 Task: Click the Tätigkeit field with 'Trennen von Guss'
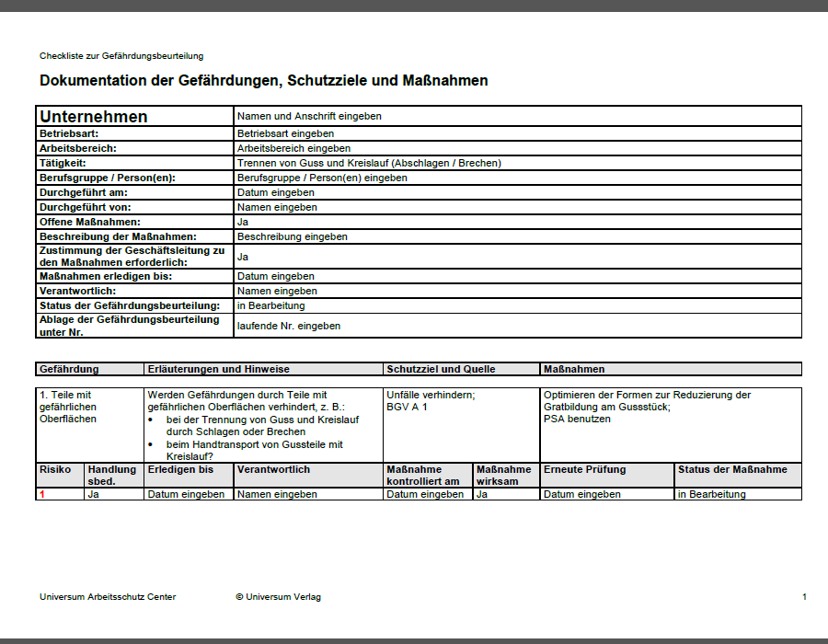tap(517, 163)
